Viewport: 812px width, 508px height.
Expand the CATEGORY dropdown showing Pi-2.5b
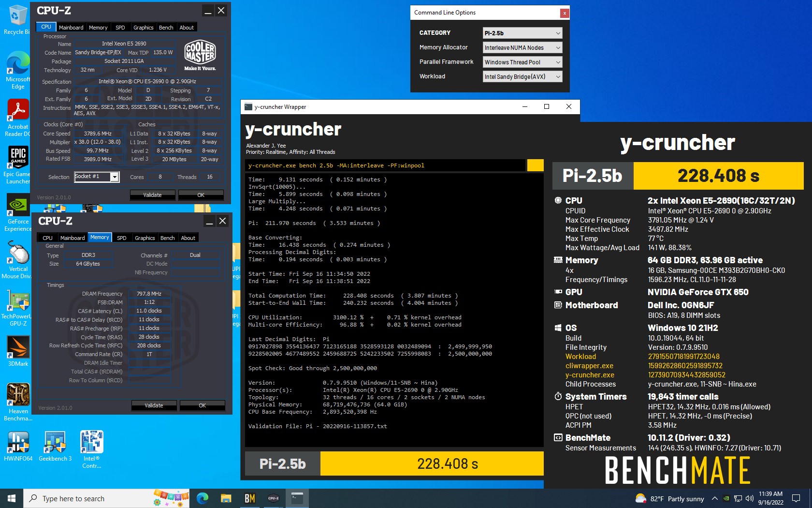[x=522, y=33]
